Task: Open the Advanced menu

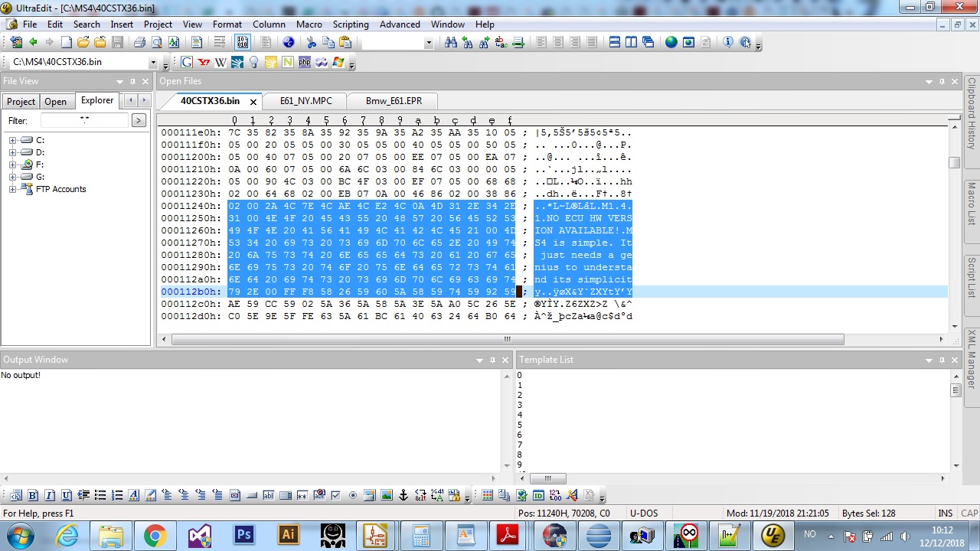Action: [400, 24]
